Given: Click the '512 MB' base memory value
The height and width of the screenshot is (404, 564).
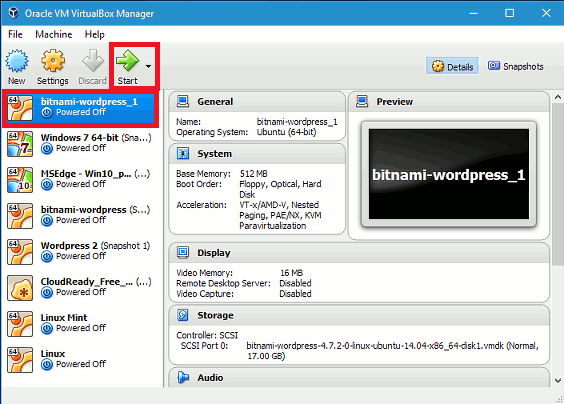Looking at the screenshot, I should 254,174.
